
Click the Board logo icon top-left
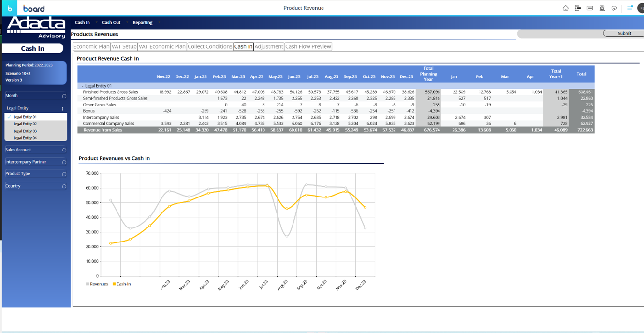[10, 8]
